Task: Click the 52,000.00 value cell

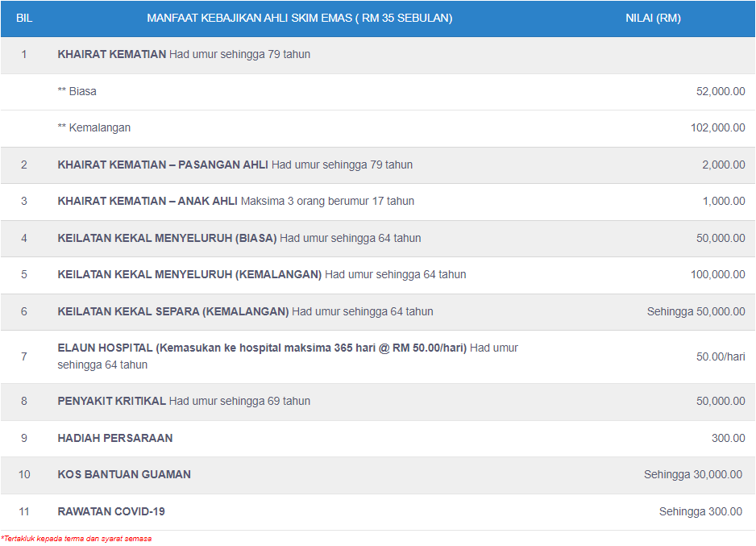Action: 720,91
